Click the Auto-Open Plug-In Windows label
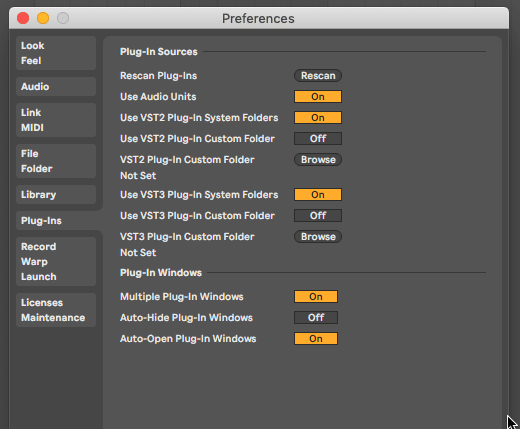Viewport: 520px width, 429px height. point(188,339)
